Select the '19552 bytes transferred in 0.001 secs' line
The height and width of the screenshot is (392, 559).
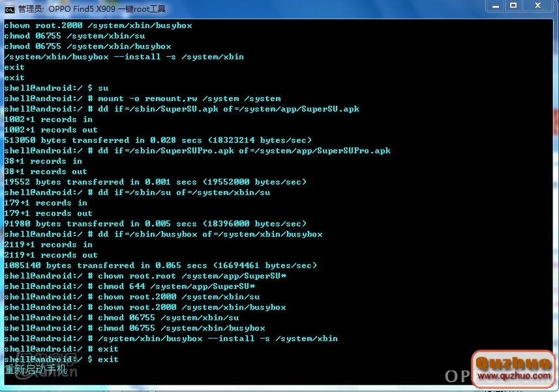pos(155,182)
